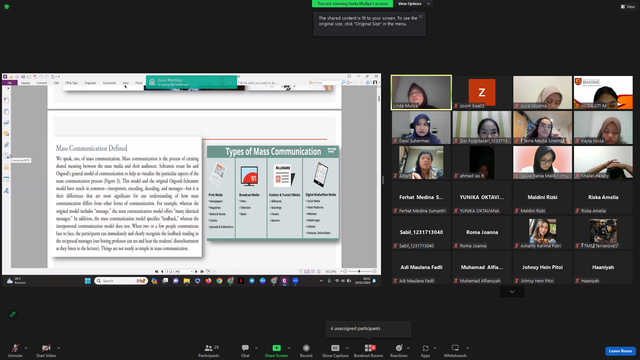
Task: Start Video from the Zoom toolbar
Action: click(46, 350)
